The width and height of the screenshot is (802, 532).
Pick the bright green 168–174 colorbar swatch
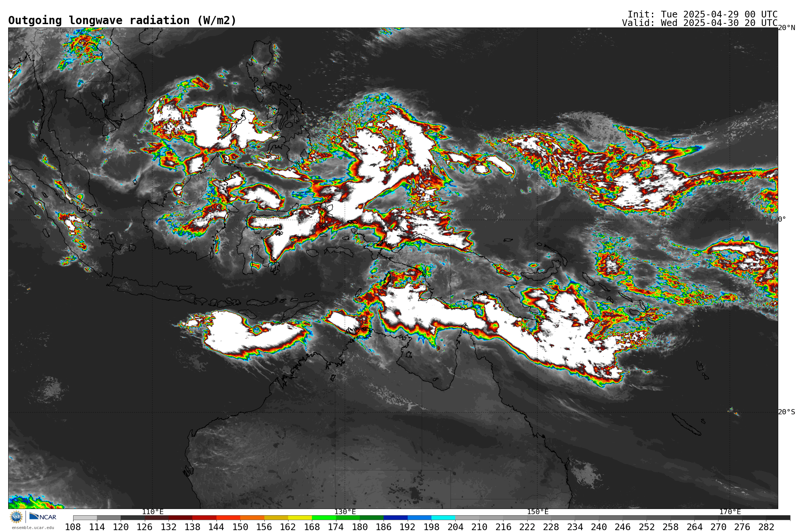pos(324,518)
